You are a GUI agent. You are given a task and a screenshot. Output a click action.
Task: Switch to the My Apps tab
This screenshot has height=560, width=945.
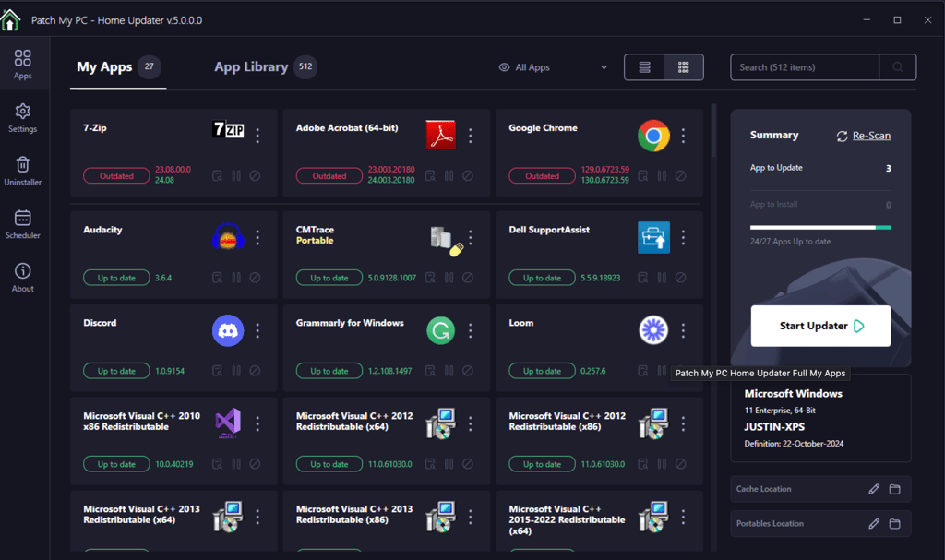pos(118,67)
